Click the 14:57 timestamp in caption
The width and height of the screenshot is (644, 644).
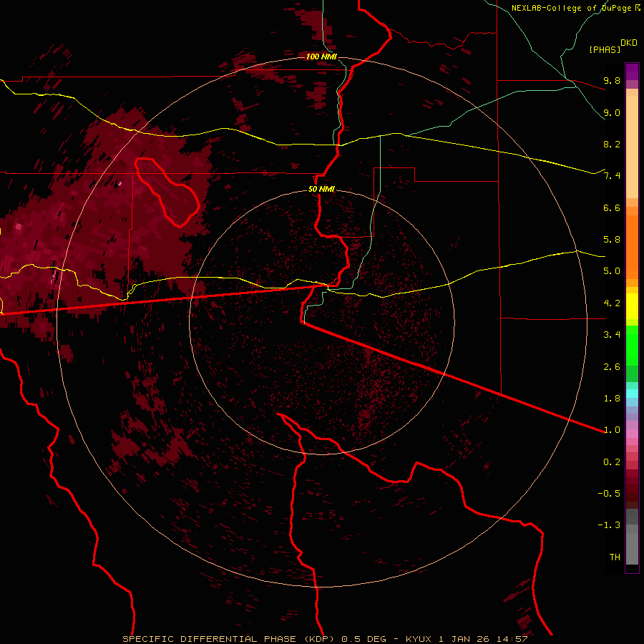click(x=513, y=639)
